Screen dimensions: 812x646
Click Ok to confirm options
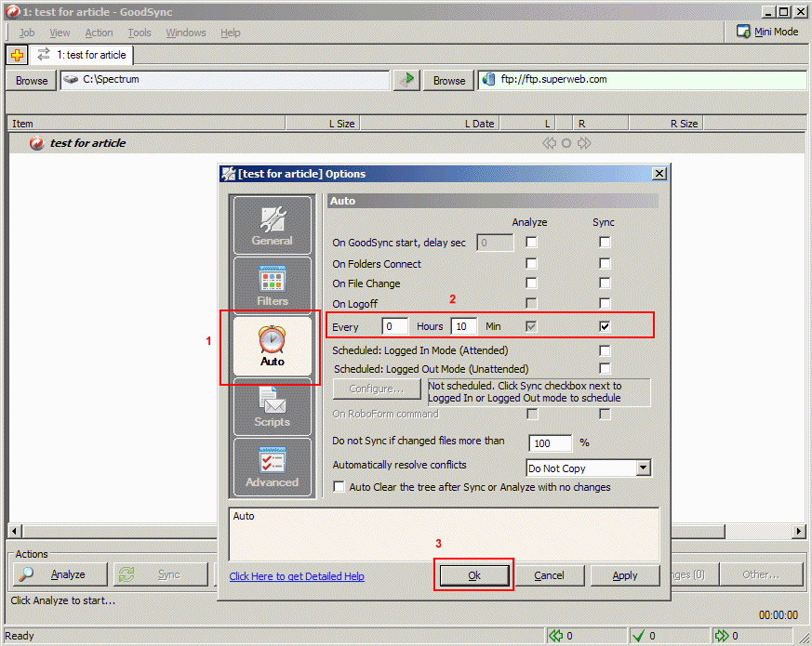[x=474, y=575]
